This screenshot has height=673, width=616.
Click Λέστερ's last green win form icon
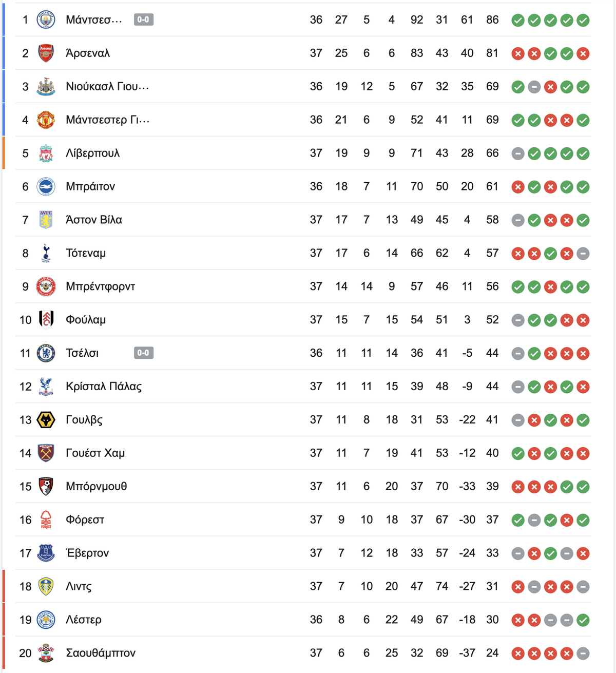point(583,620)
